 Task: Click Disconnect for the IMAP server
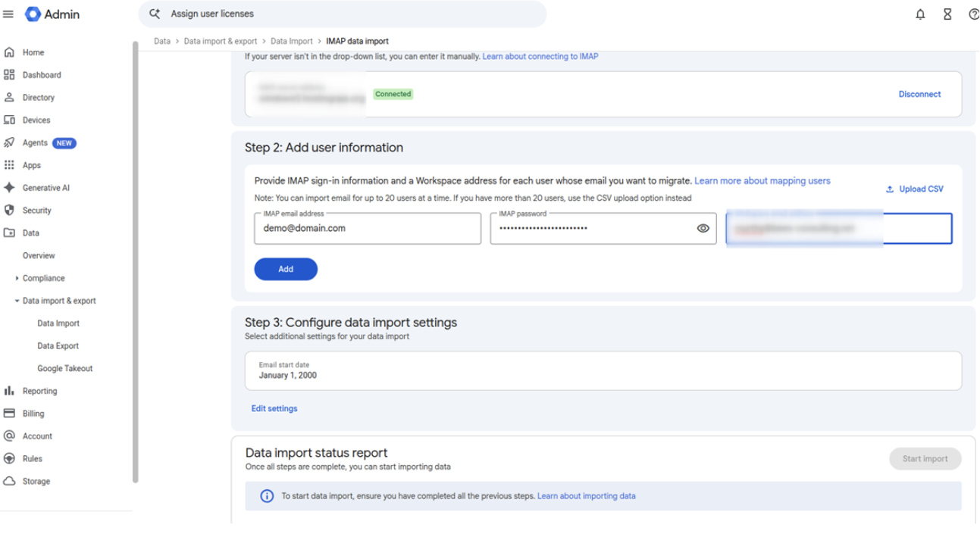click(x=919, y=94)
